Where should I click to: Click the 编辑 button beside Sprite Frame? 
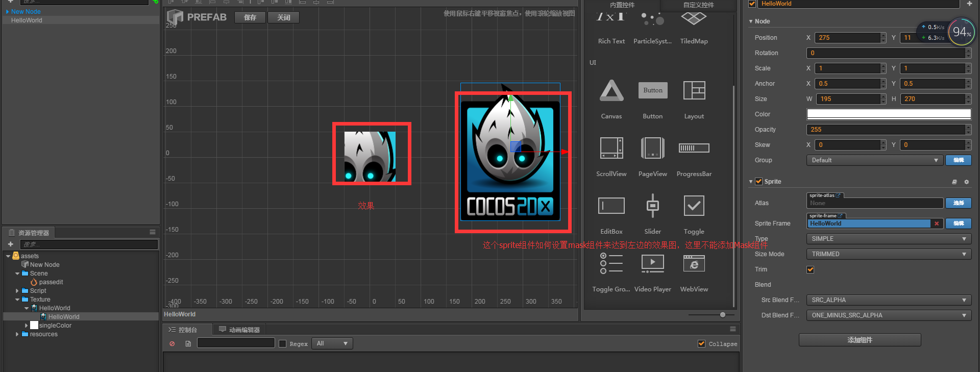coord(959,224)
